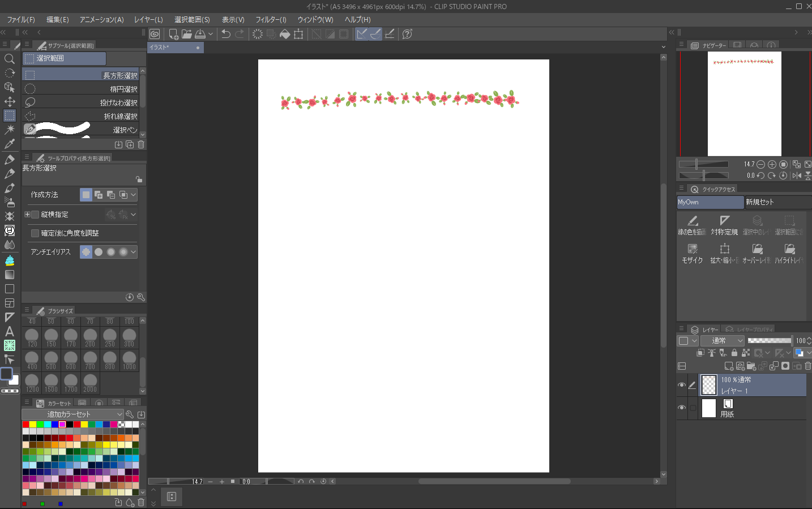Image resolution: width=812 pixels, height=509 pixels.
Task: Hide レイヤー 1 with its eye icon
Action: click(x=682, y=385)
